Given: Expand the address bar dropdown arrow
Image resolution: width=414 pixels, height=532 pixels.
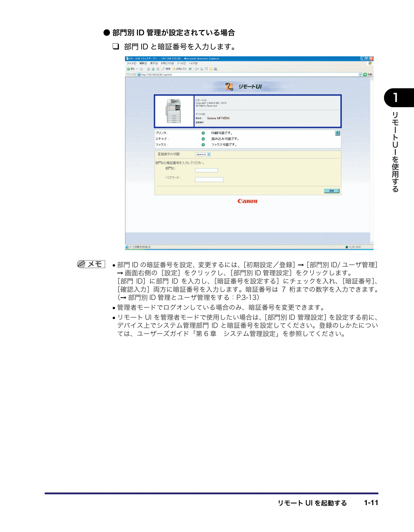Looking at the screenshot, I should (360, 74).
